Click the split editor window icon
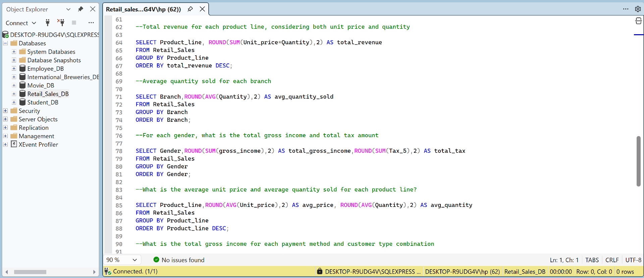Screen dimensions: 644x278 (639, 21)
